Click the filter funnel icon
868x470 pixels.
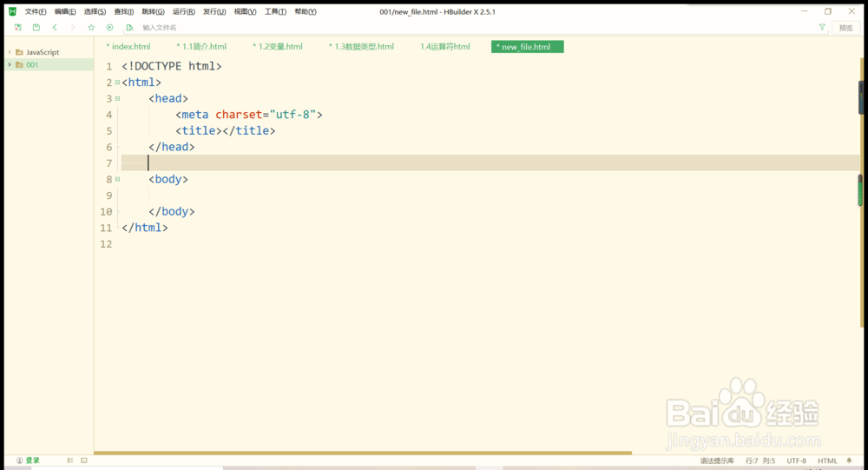tap(822, 27)
